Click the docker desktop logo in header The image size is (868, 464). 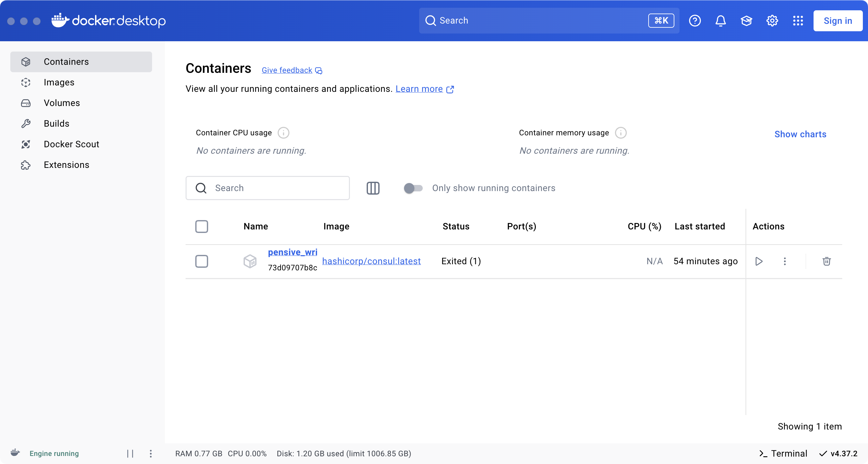(109, 21)
